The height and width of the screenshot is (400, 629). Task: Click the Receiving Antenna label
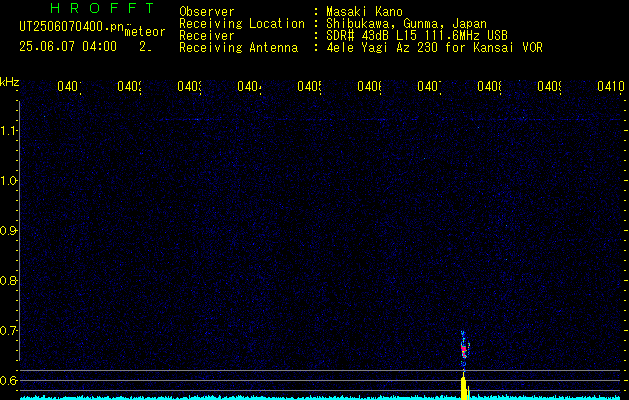[238, 48]
